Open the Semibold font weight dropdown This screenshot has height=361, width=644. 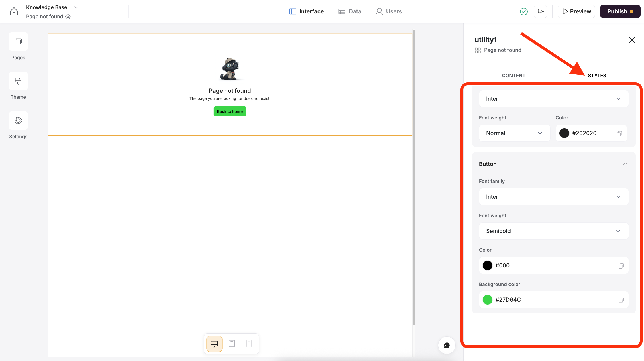point(553,231)
